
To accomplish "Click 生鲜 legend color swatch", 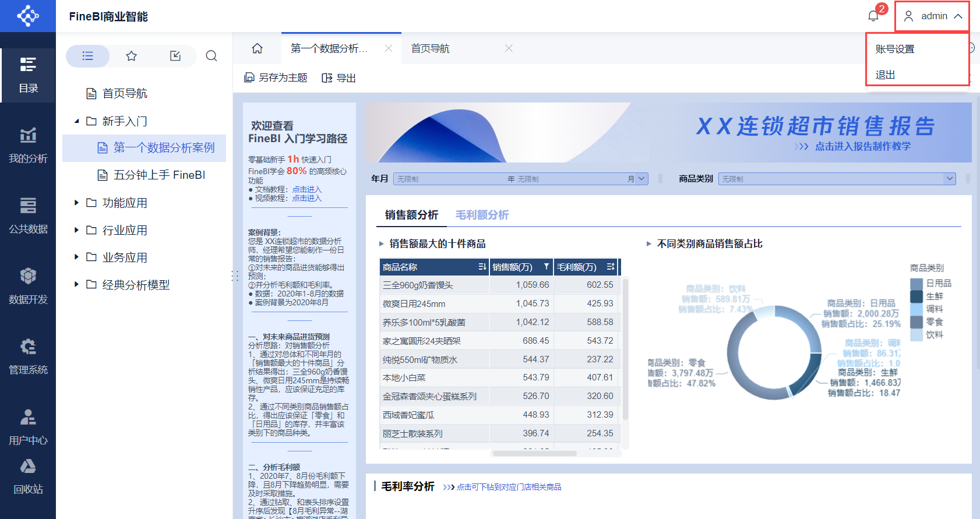I will point(916,296).
